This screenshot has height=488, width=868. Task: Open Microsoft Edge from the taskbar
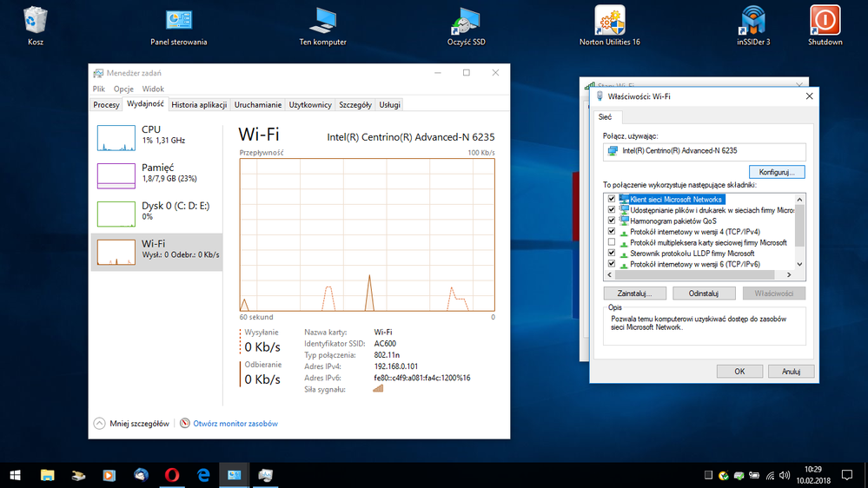point(203,475)
